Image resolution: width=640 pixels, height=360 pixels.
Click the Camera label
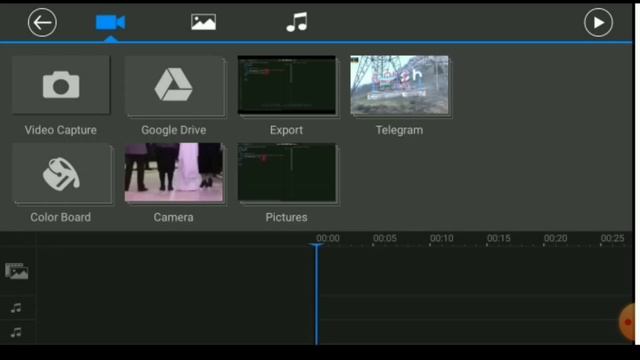(173, 217)
